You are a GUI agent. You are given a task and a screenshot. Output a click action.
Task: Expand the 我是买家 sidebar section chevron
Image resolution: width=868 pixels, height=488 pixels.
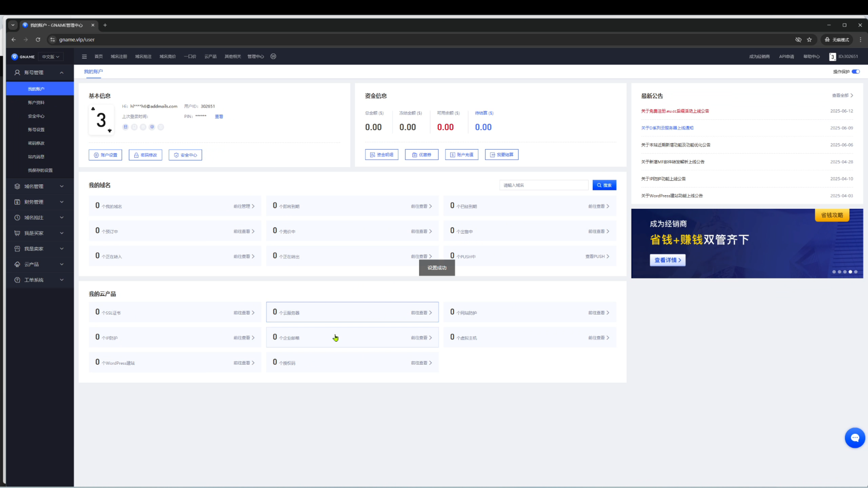[62, 233]
